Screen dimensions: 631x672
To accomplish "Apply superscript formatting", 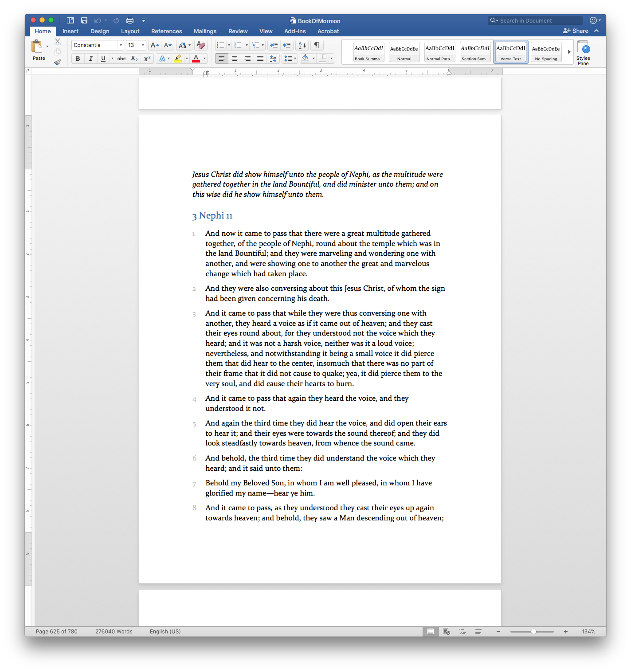I will 147,59.
